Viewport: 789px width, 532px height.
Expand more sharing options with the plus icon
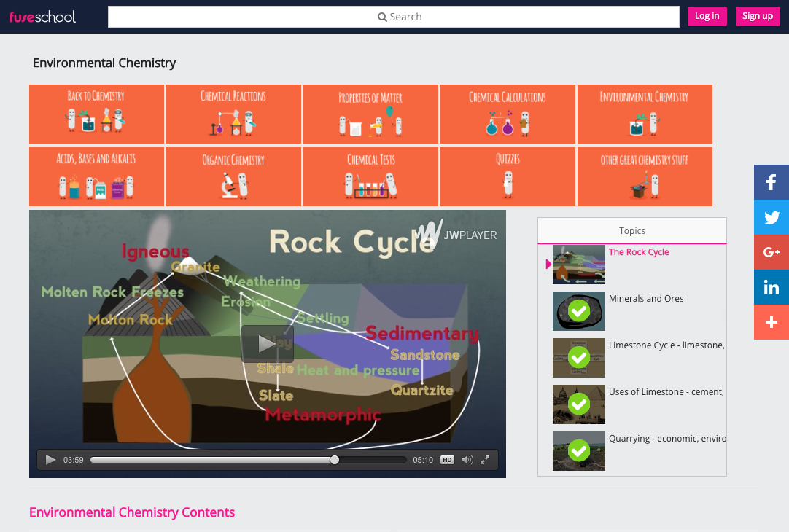(771, 321)
